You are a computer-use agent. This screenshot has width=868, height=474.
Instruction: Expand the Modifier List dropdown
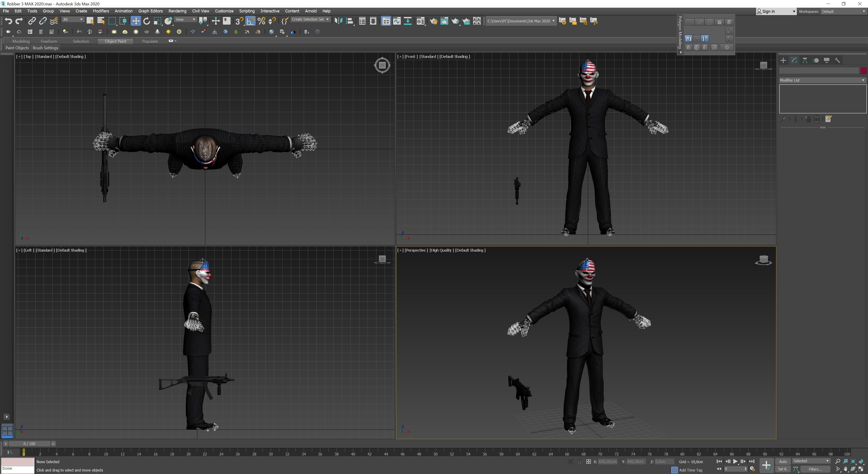tap(823, 80)
